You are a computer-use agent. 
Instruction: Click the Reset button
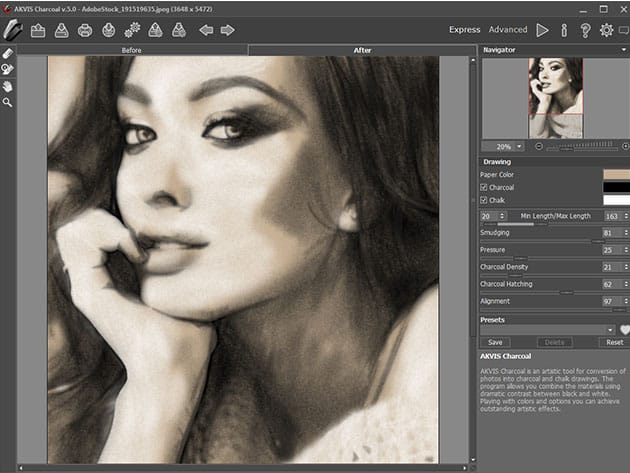coord(614,342)
